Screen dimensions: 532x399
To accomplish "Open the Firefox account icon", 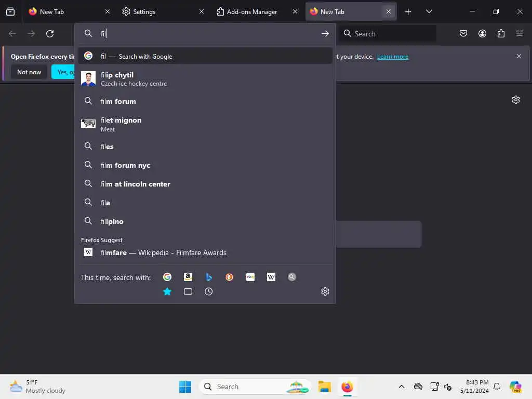I will tap(482, 33).
